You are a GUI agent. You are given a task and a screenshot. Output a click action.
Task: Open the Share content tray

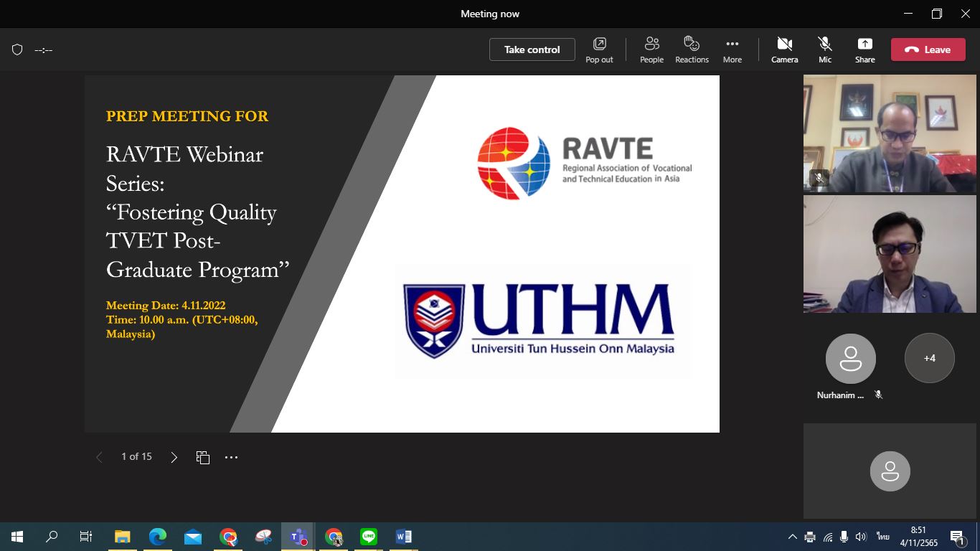[x=864, y=50]
